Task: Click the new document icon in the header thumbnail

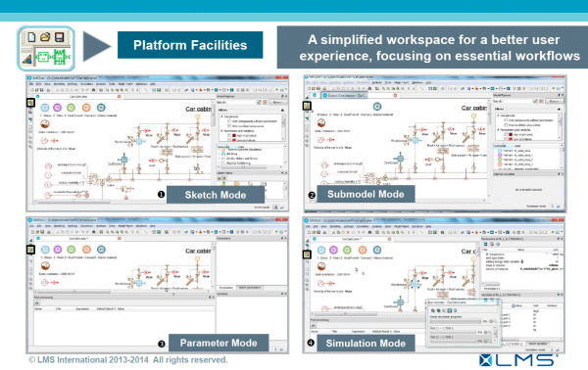Action: (32, 36)
